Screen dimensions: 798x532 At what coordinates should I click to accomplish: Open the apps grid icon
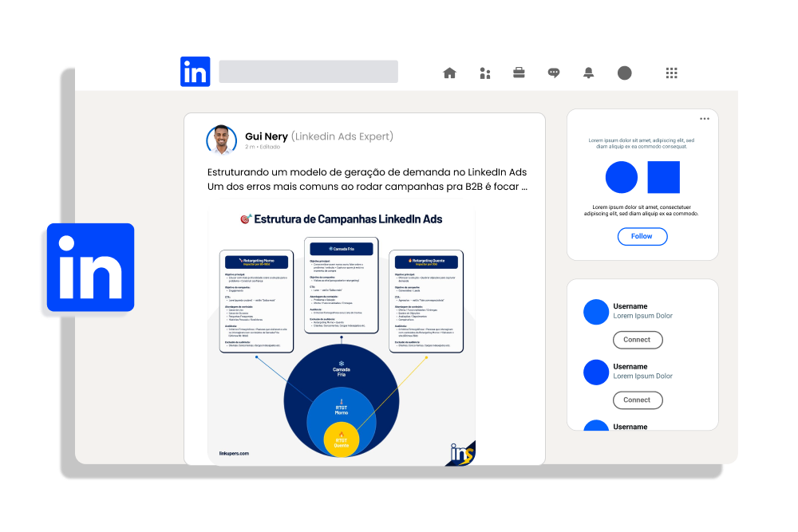coord(671,73)
